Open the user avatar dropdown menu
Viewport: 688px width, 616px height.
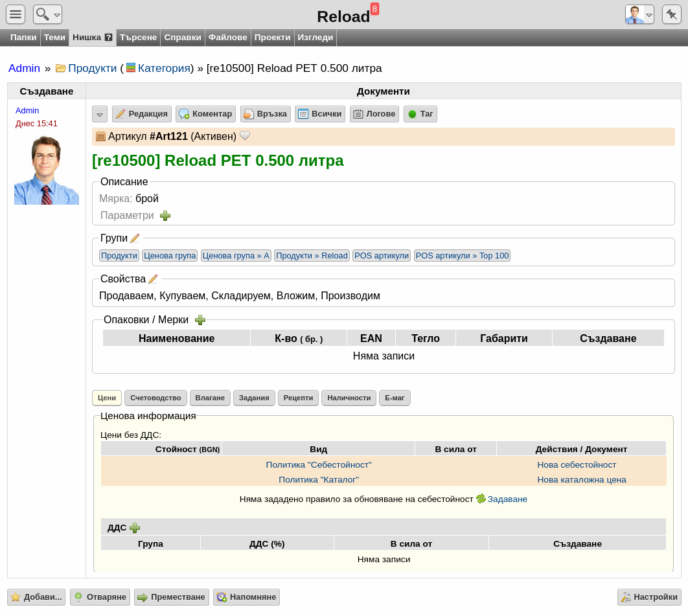tap(639, 14)
